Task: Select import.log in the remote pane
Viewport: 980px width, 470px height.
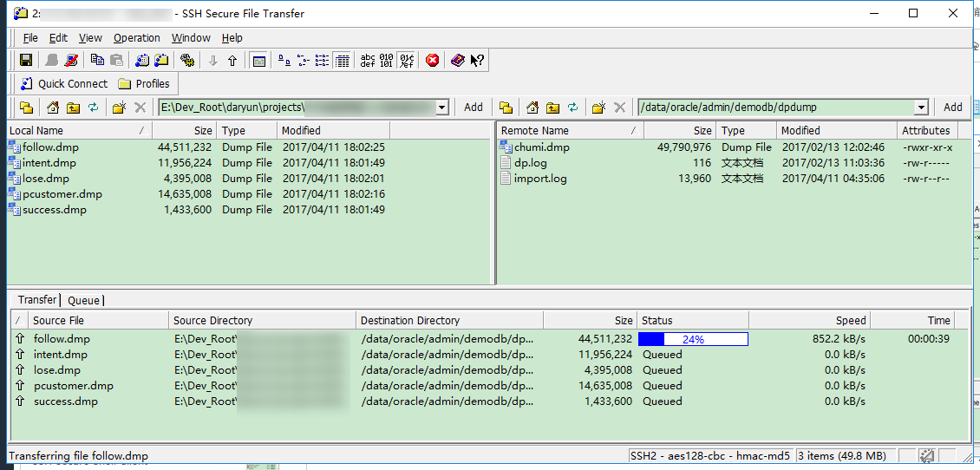Action: 540,179
